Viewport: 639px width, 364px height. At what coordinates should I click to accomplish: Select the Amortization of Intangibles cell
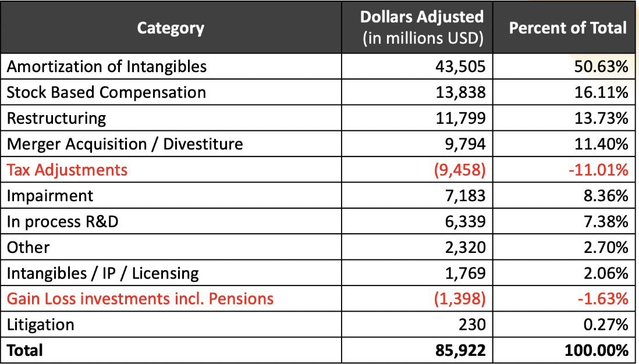[x=106, y=66]
